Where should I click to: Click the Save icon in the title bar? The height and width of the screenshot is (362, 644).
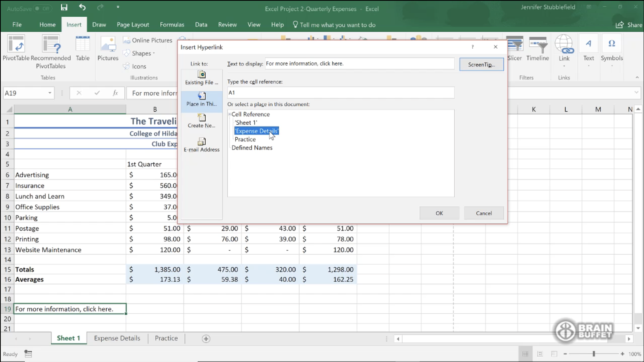tap(64, 8)
